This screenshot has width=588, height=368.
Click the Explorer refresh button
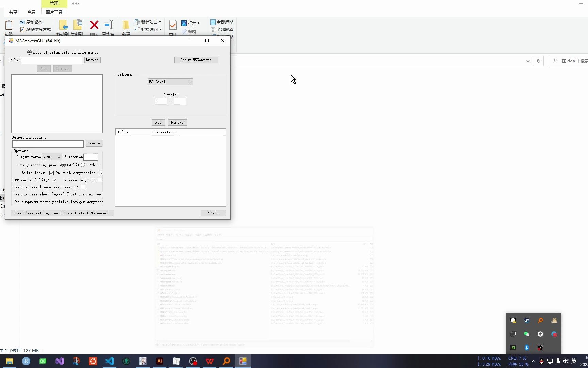click(538, 61)
